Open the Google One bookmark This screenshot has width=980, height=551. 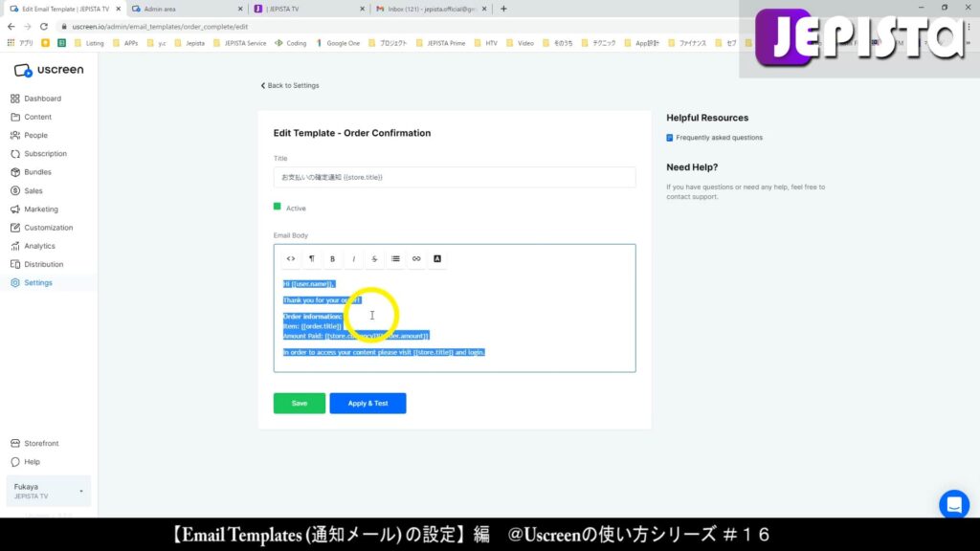(x=338, y=43)
